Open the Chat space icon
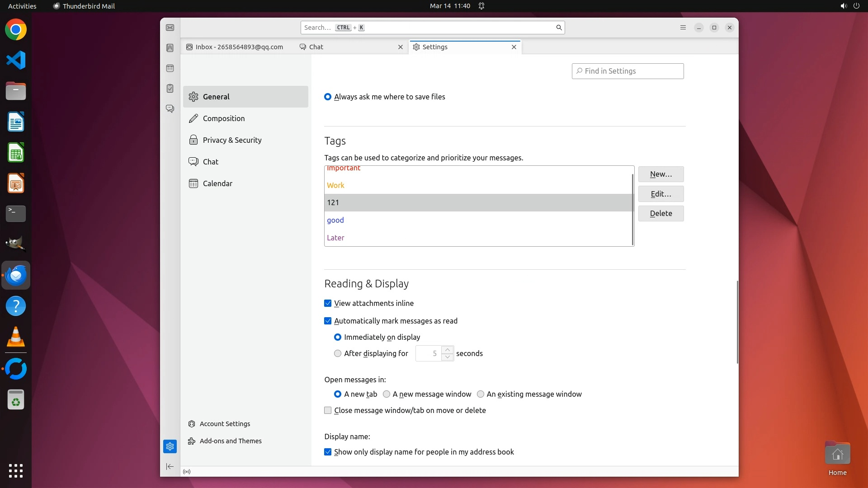 click(x=170, y=109)
